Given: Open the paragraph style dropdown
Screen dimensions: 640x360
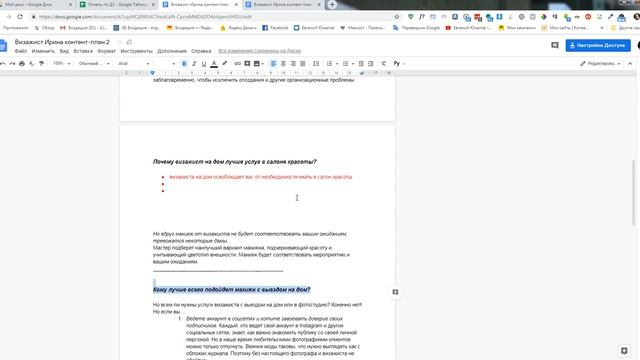Looking at the screenshot, I should pos(94,64).
